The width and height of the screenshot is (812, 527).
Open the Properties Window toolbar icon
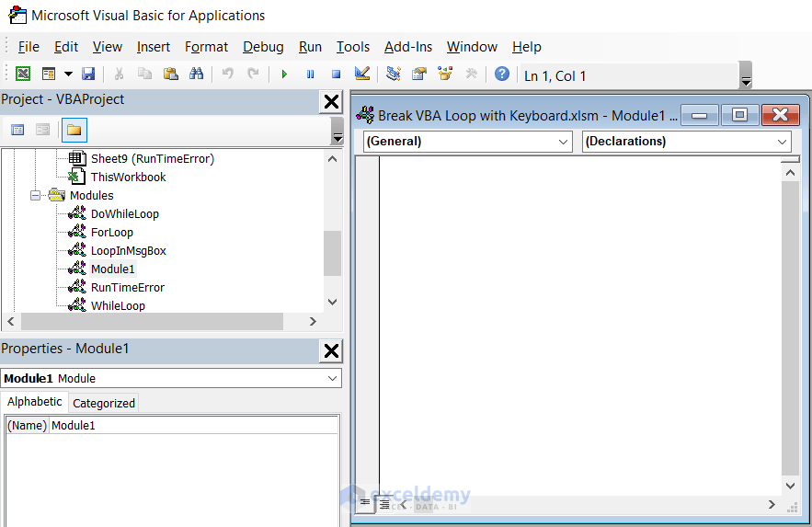click(419, 74)
